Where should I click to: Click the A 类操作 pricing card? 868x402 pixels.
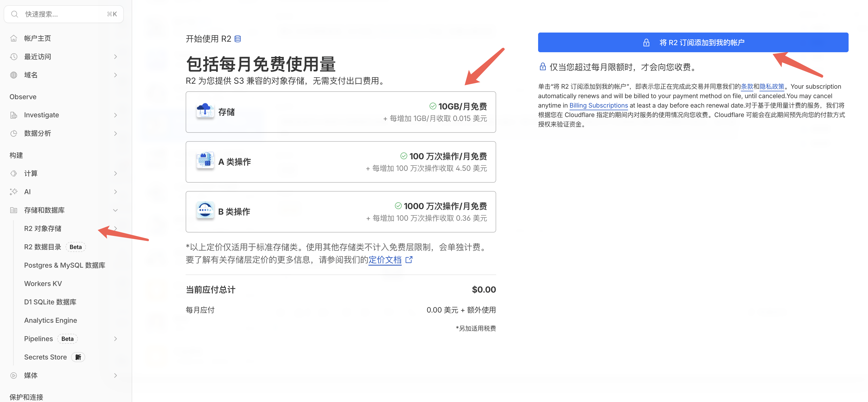tap(341, 162)
